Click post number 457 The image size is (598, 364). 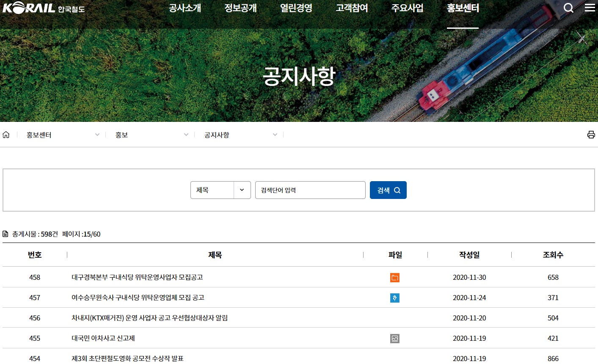(35, 298)
